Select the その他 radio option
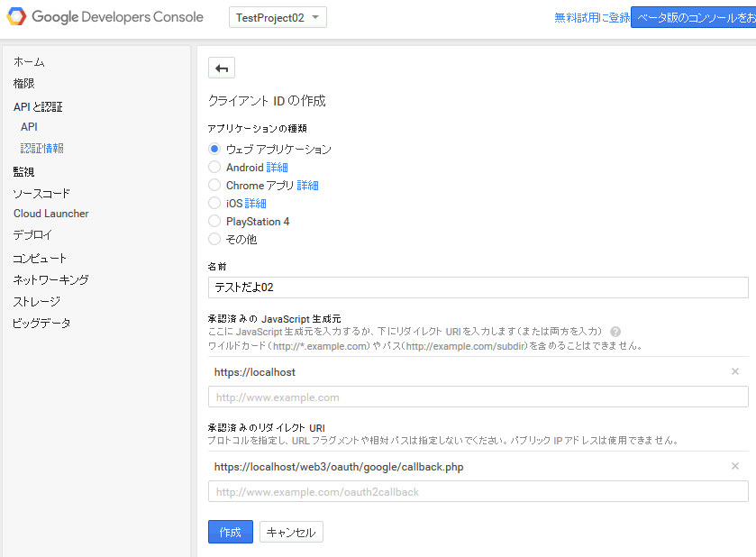 click(214, 239)
